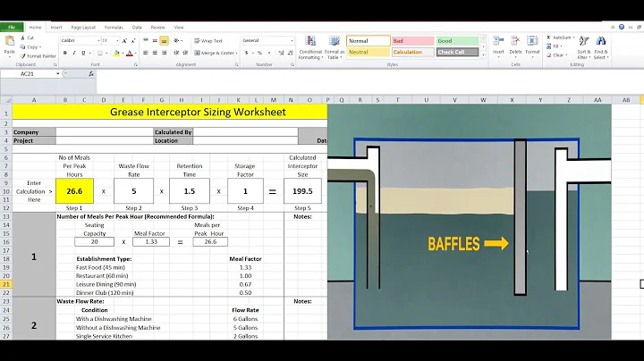Click the Accounting dollar format icon

[247, 53]
